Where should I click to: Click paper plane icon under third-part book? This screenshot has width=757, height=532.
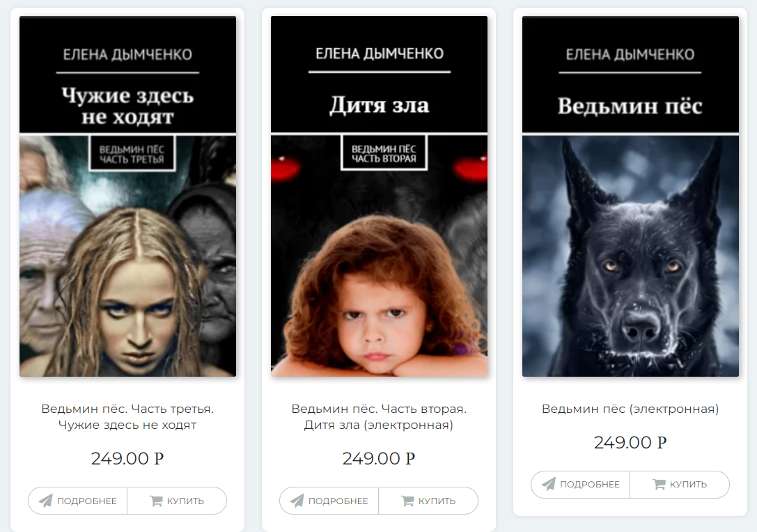tap(45, 501)
